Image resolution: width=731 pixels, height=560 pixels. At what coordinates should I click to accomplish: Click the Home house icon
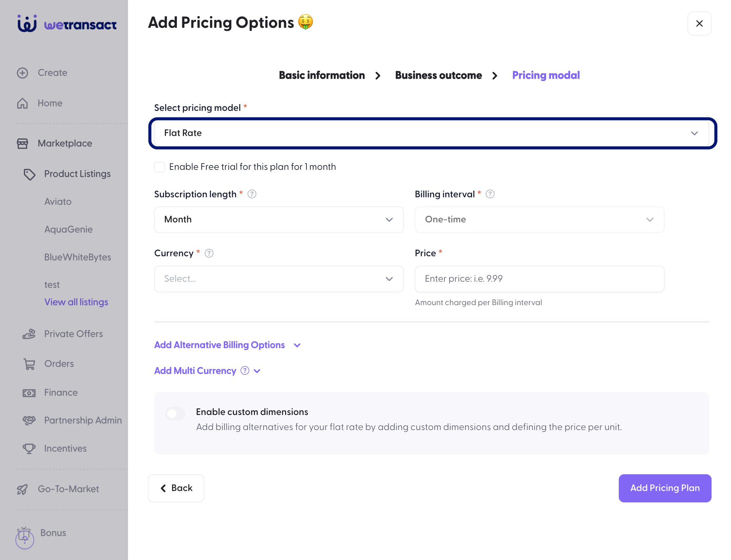[22, 103]
